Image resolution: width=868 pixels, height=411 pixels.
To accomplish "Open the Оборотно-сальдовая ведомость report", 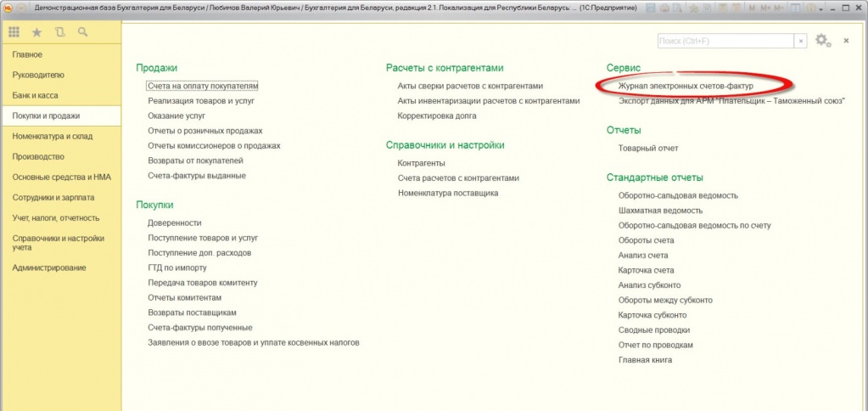I will pos(678,195).
